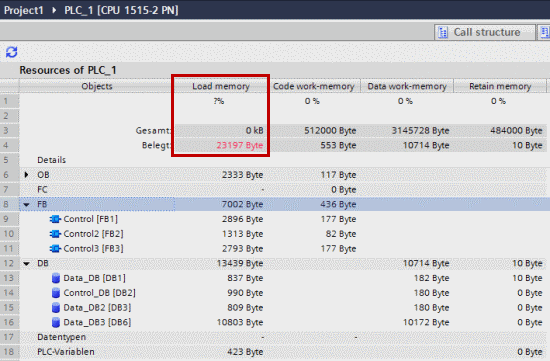The width and height of the screenshot is (550, 361).
Task: Select the Control3 [FB3] row label
Action: tap(93, 248)
